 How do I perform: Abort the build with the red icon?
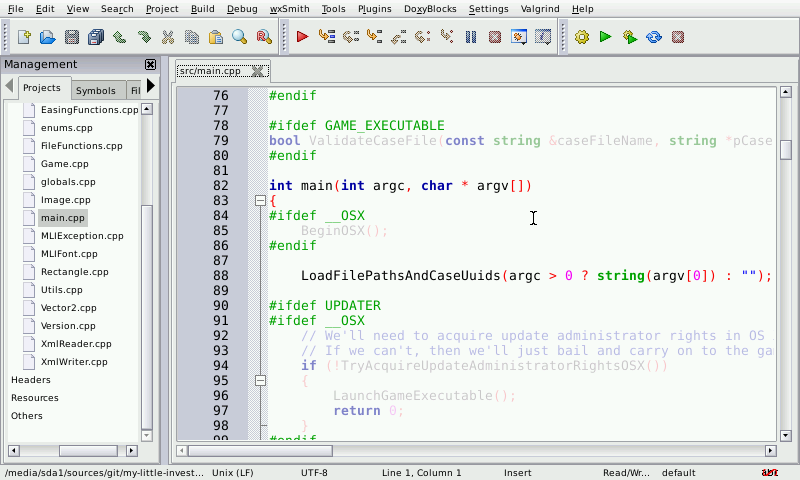[678, 37]
